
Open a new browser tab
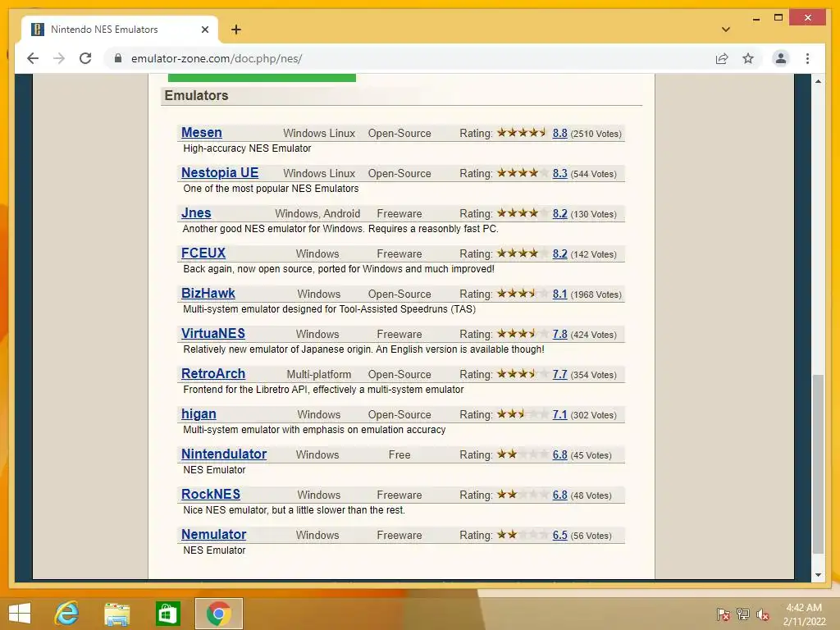[x=235, y=30]
